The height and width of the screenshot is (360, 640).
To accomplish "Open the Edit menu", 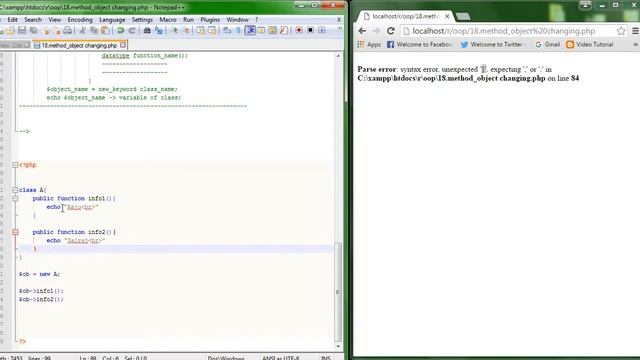I will coord(13,20).
